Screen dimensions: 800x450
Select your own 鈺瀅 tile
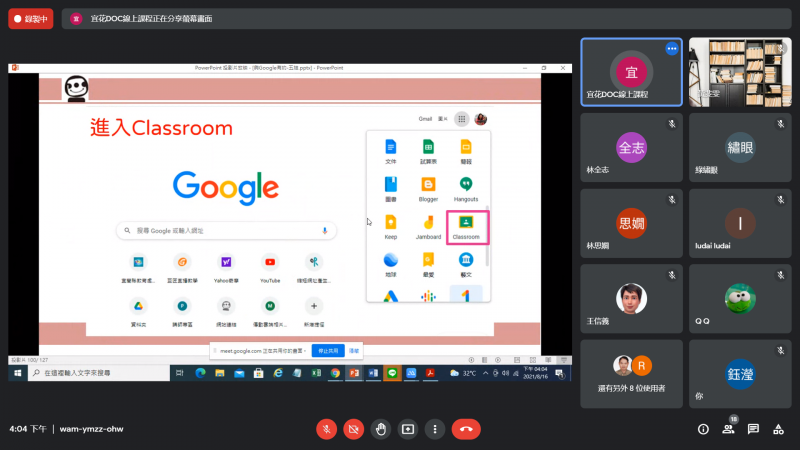740,374
